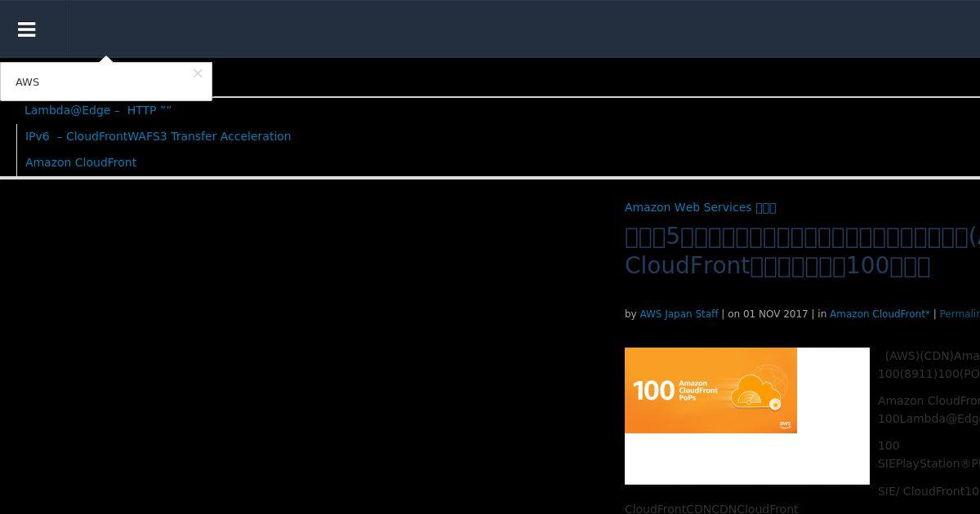The width and height of the screenshot is (980, 514).
Task: Click the AWS text in popup
Action: point(27,82)
